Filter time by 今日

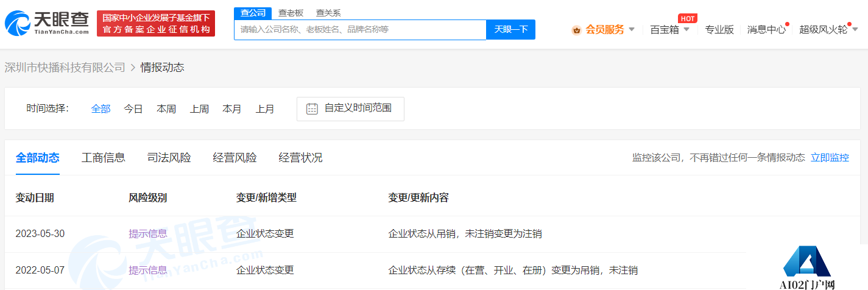tap(133, 108)
